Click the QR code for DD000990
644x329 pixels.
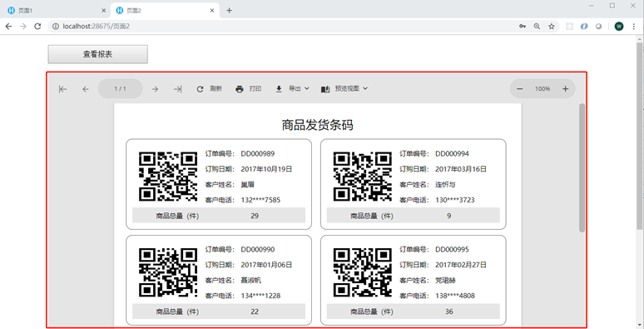tap(168, 272)
